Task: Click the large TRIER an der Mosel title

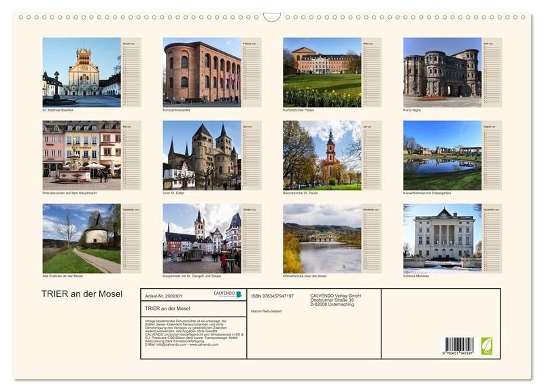Action: point(82,294)
